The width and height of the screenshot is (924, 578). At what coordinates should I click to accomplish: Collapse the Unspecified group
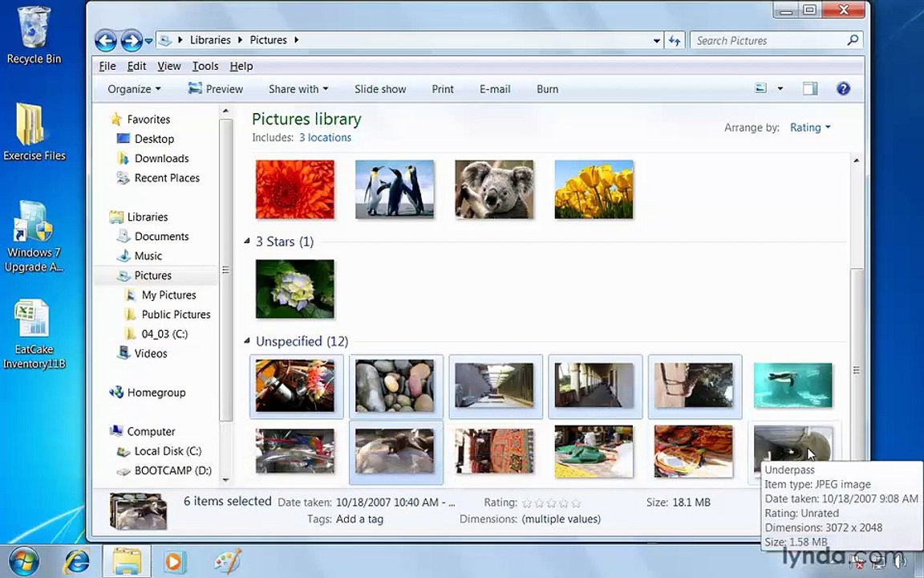click(247, 341)
